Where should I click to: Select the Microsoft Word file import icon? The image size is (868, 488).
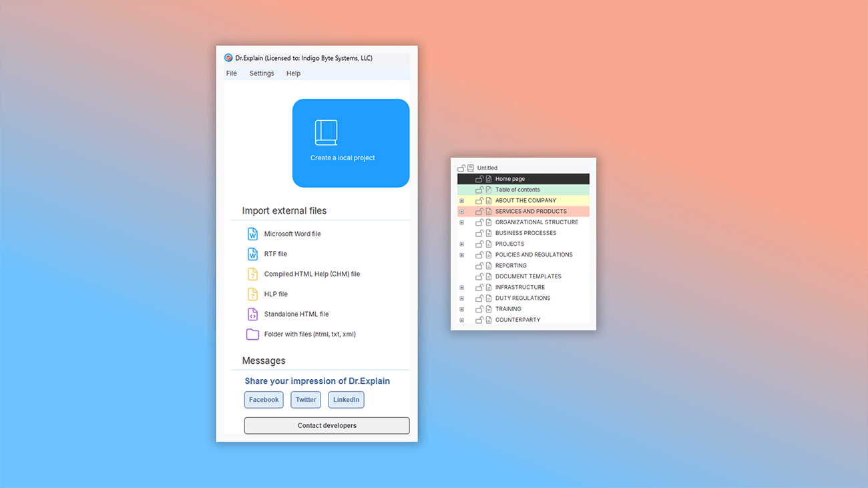(252, 234)
